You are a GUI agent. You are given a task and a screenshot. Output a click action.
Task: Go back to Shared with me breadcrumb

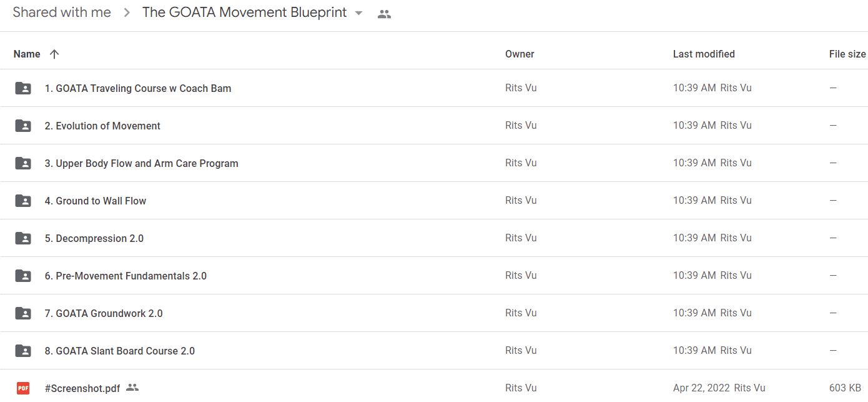coord(62,13)
